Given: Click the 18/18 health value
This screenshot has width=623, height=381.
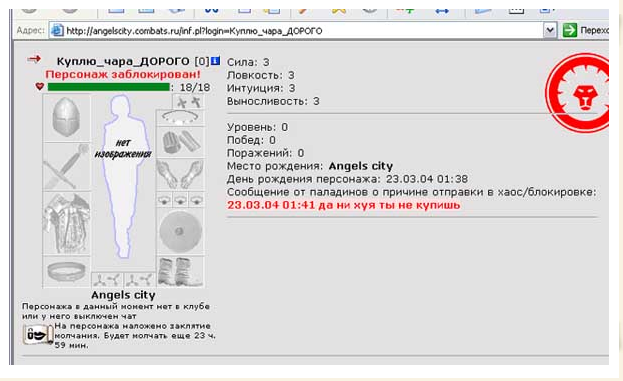Looking at the screenshot, I should point(195,87).
